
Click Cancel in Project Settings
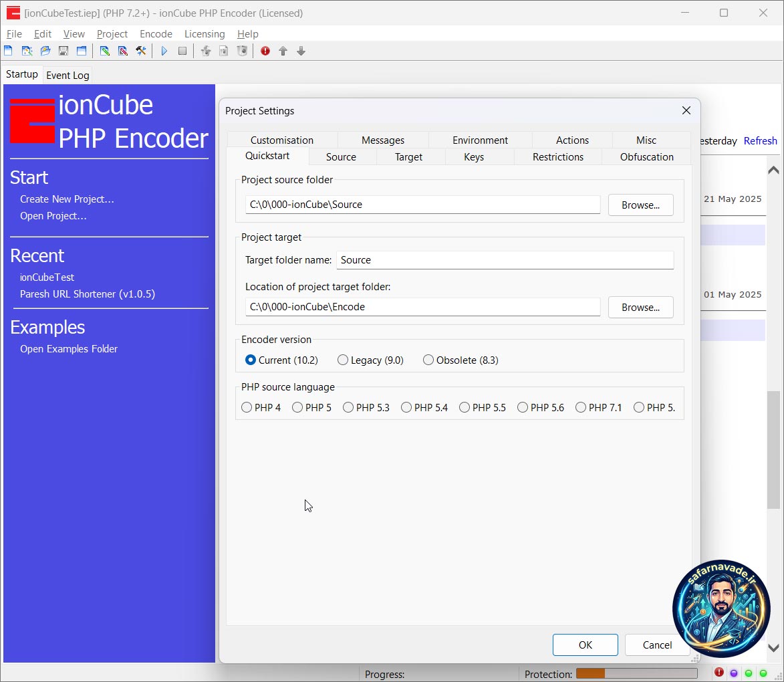pyautogui.click(x=657, y=645)
